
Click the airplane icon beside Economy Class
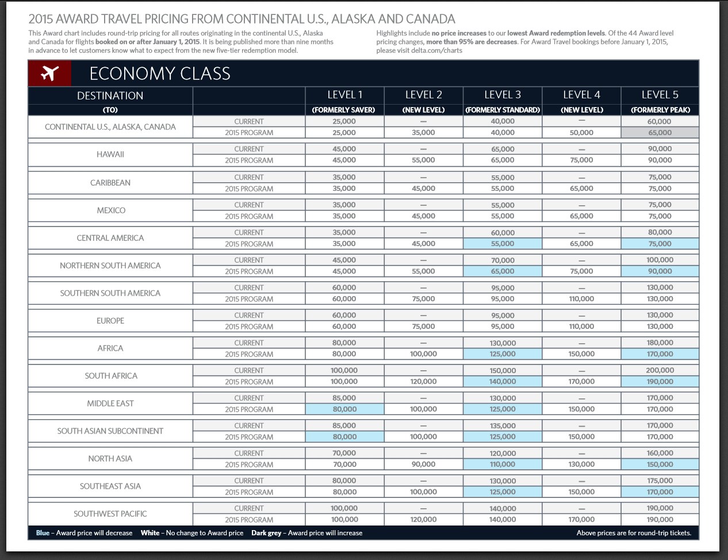point(49,74)
